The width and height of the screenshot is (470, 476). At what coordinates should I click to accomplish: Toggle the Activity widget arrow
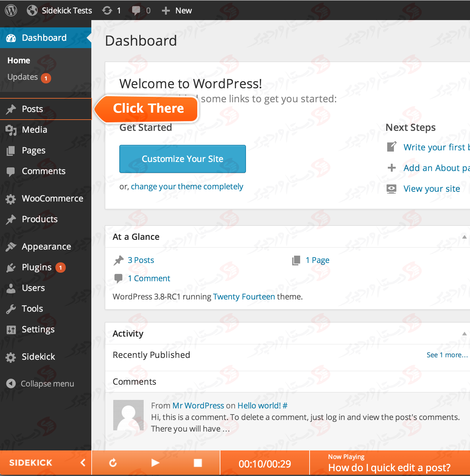(x=464, y=334)
